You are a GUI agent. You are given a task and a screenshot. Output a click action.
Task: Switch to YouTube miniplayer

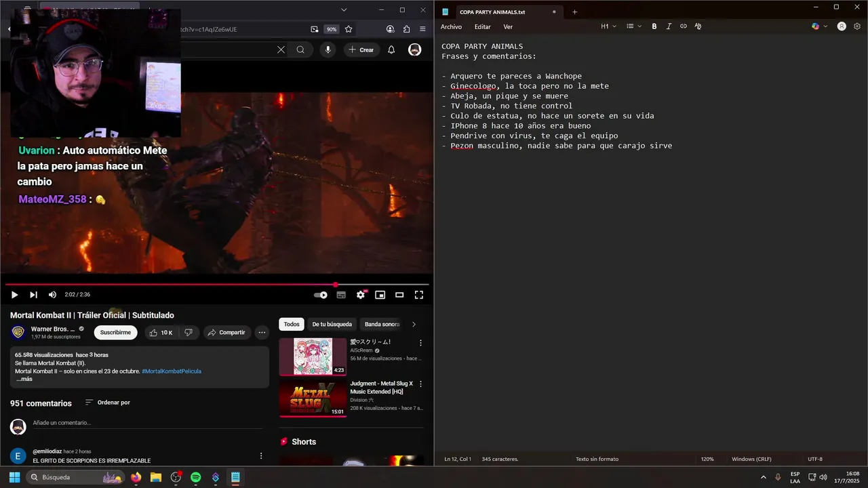tap(380, 295)
